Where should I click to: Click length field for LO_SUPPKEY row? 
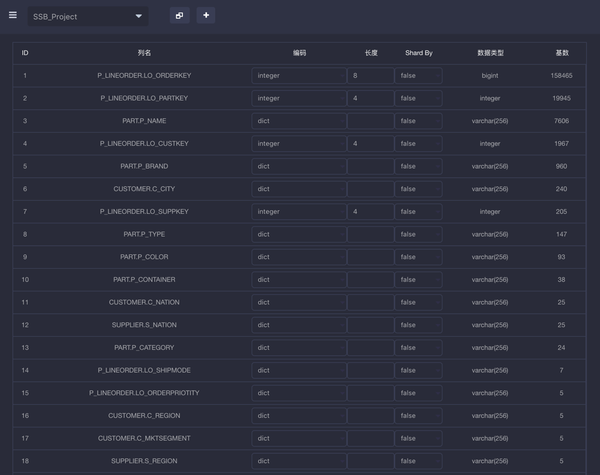[371, 212]
